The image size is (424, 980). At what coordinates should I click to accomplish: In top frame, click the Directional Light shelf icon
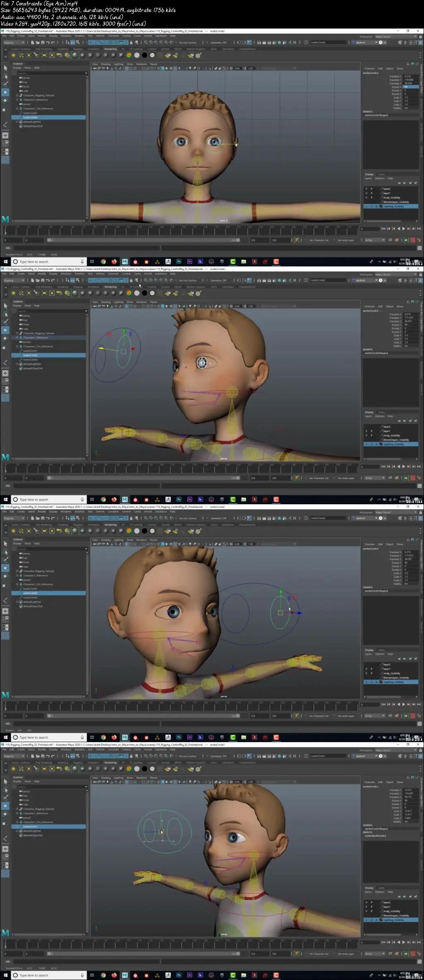(x=21, y=55)
